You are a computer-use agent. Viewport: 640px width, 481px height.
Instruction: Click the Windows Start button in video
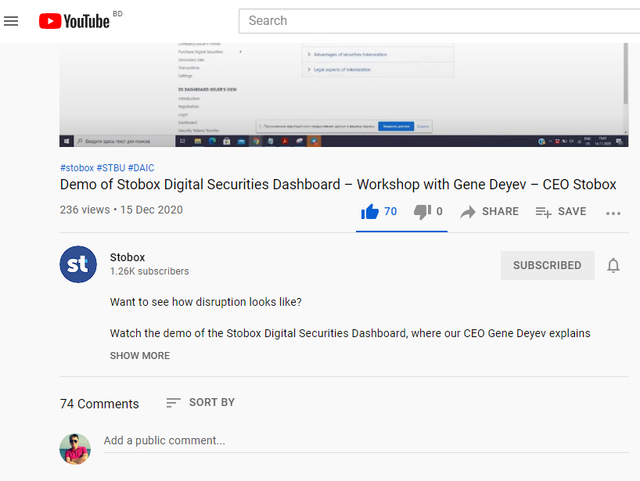(x=66, y=141)
